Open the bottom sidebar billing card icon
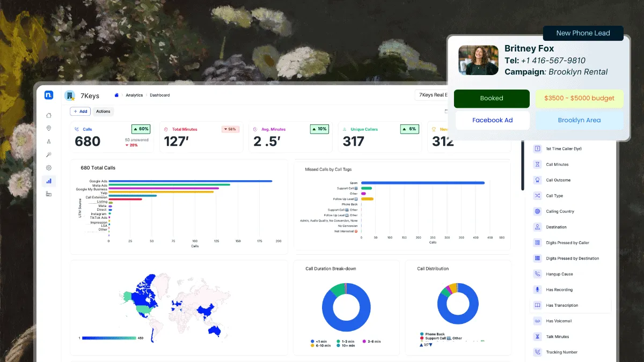Viewport: 644px width, 362px height. tap(49, 194)
